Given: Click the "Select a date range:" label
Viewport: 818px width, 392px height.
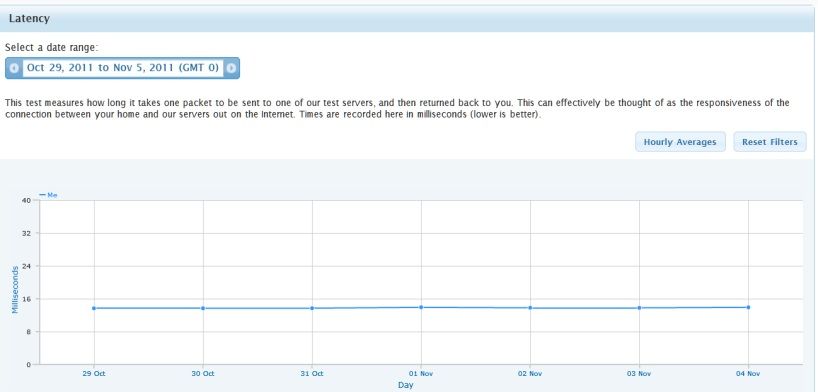Looking at the screenshot, I should (x=52, y=47).
